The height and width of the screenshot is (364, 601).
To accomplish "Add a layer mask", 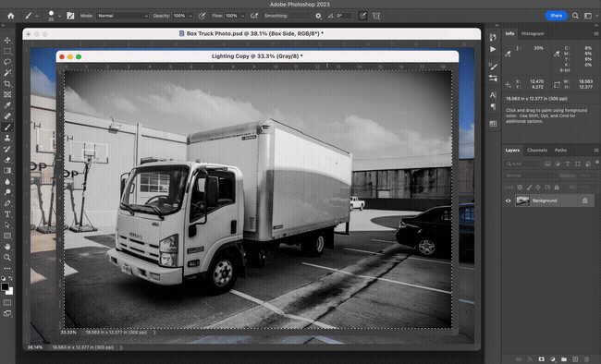I will pyautogui.click(x=541, y=359).
